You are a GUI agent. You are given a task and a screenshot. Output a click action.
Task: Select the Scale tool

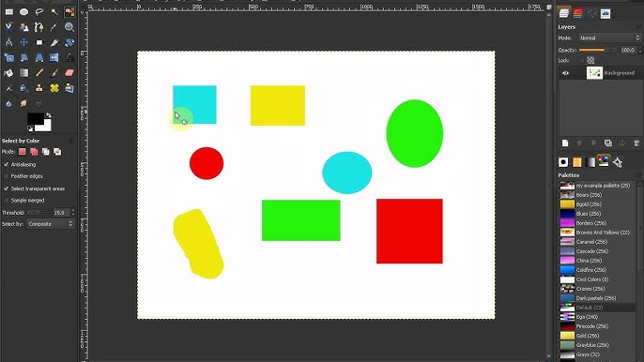[9, 57]
